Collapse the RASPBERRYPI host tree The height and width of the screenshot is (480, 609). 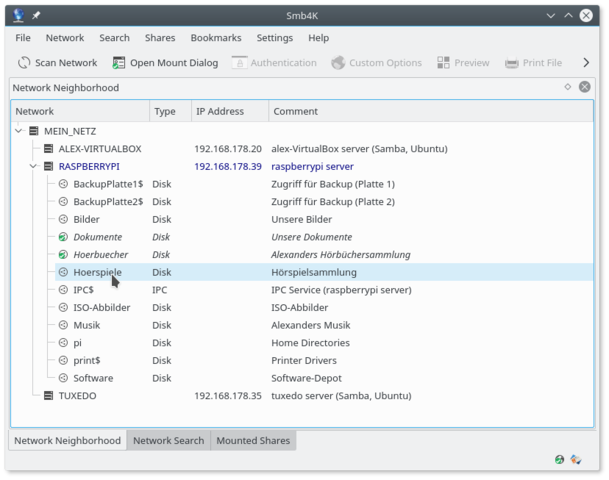pos(33,166)
